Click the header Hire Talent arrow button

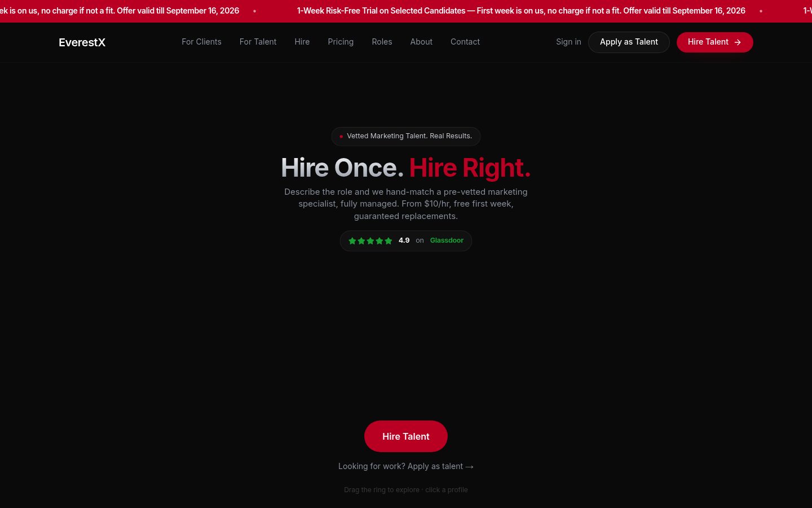tap(714, 42)
